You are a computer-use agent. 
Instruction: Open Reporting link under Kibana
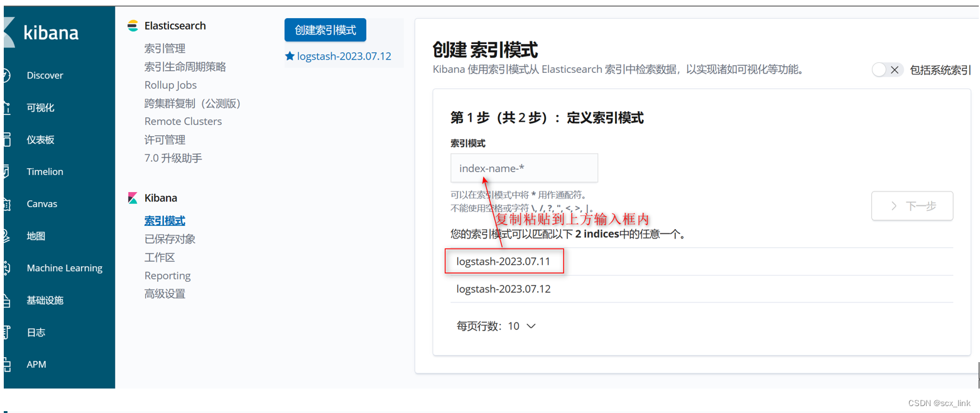coord(168,276)
